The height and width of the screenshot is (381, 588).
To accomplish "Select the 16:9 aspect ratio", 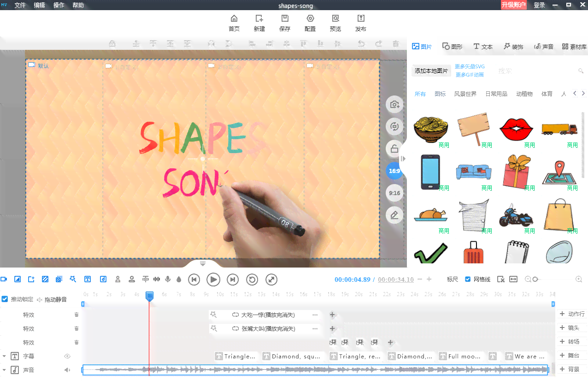I will tap(394, 171).
